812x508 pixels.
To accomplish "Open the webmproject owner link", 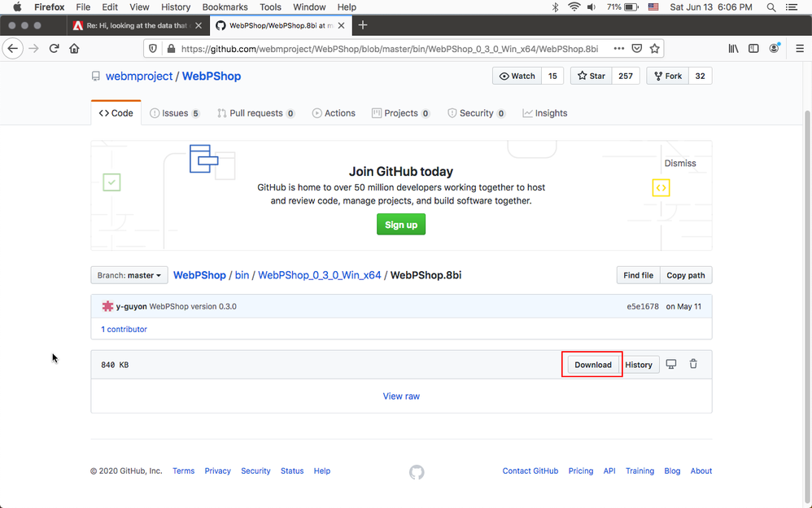I will pyautogui.click(x=139, y=76).
